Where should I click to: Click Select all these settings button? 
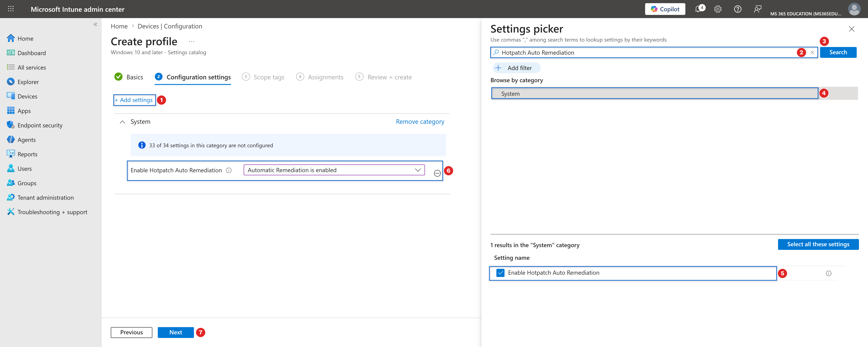[818, 244]
